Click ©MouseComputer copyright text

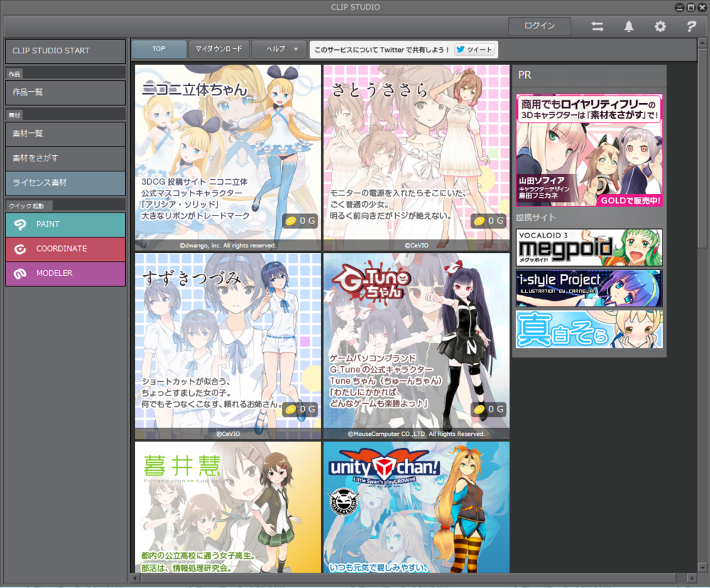(x=416, y=434)
